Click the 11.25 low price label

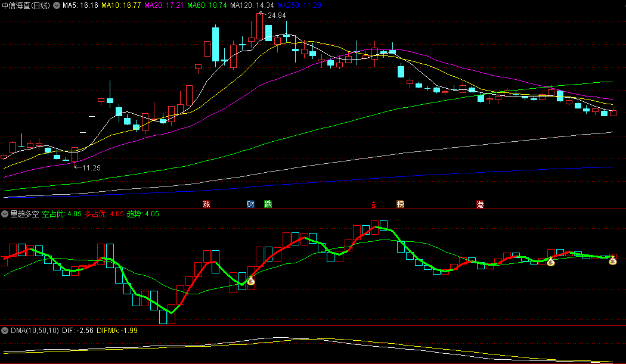[x=91, y=168]
